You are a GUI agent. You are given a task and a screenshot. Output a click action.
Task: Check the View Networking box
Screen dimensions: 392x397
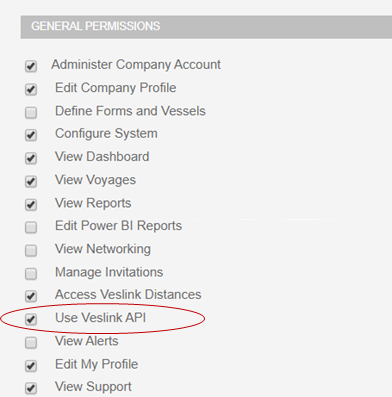(x=31, y=250)
